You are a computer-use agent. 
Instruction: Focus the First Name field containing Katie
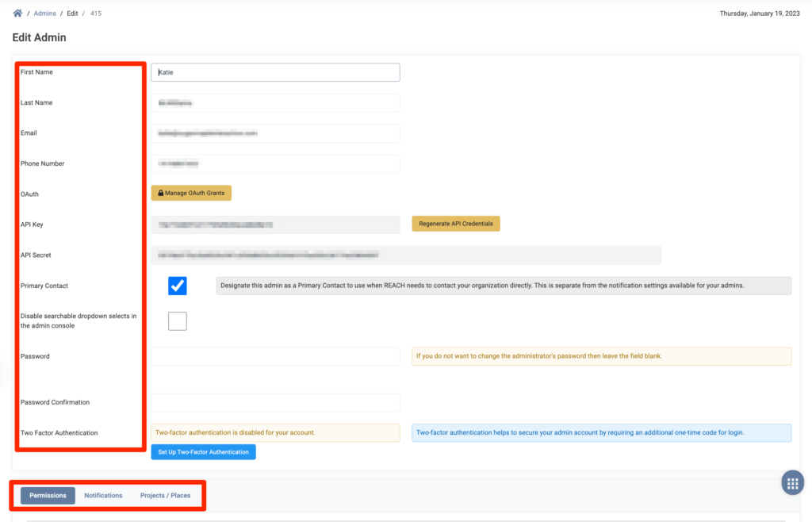point(275,72)
